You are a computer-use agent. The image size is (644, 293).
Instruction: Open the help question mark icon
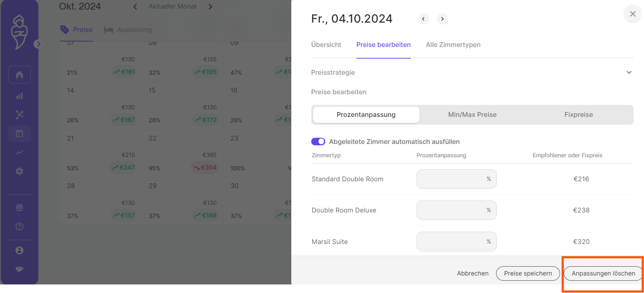pos(20,227)
